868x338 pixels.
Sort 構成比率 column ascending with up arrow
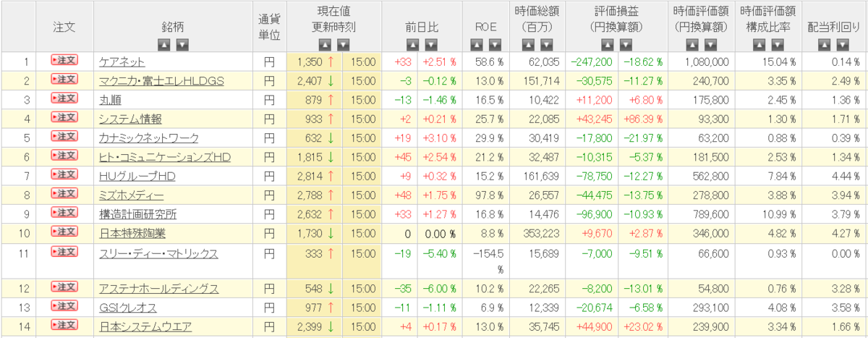point(759,45)
